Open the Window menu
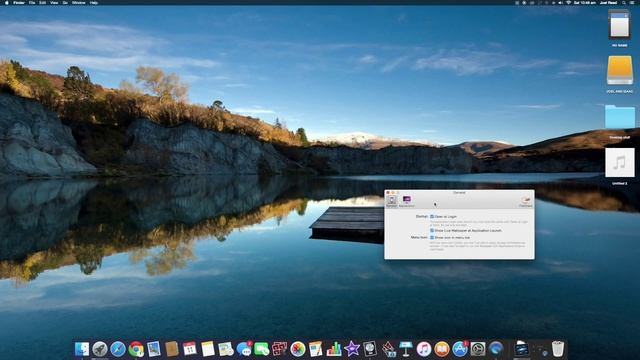Viewport: 640px width, 360px height. [79, 3]
